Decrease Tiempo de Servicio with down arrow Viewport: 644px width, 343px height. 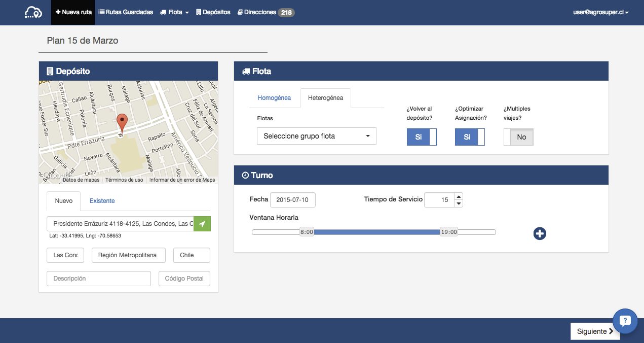(x=459, y=203)
